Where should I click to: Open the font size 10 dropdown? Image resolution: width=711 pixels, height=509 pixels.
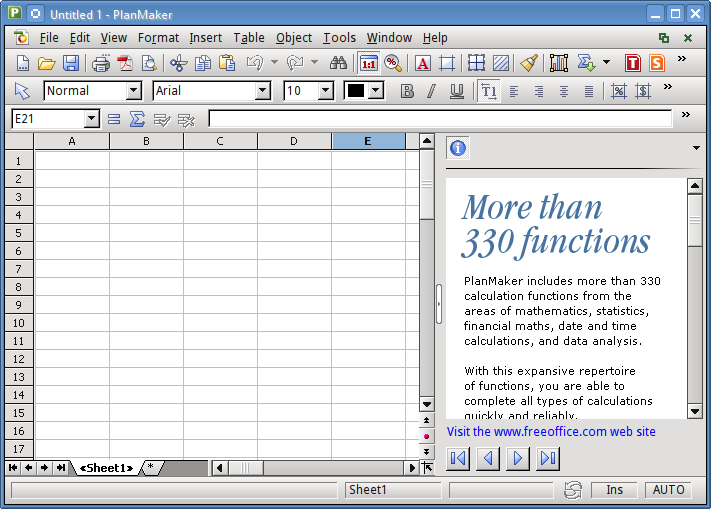click(x=326, y=91)
